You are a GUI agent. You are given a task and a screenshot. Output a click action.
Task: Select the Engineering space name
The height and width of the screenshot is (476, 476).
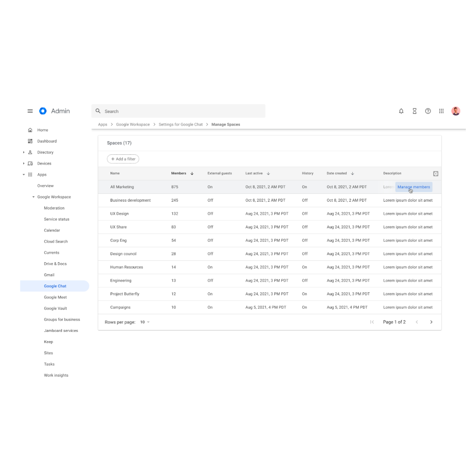(x=121, y=280)
